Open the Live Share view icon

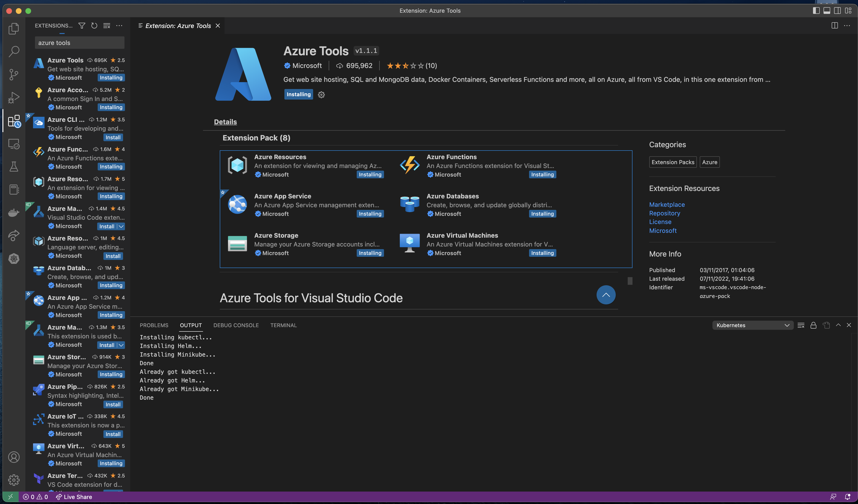tap(14, 235)
